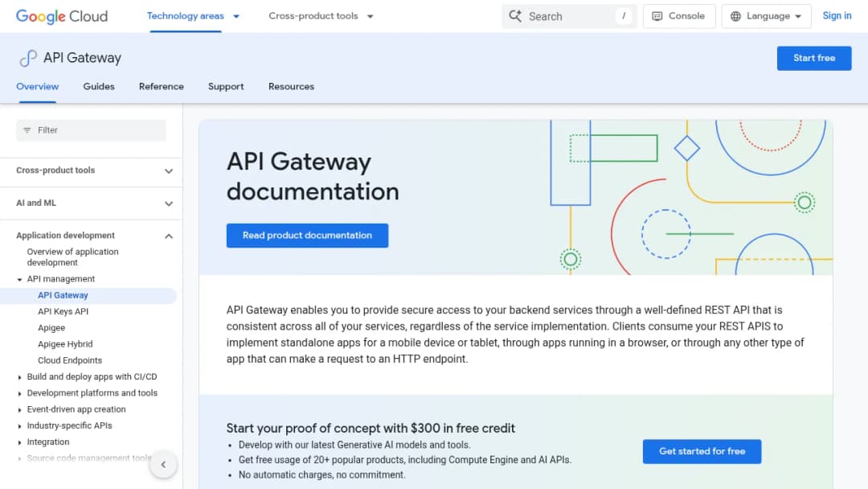Click the Console chat-box icon
The width and height of the screenshot is (868, 489).
[x=657, y=16]
